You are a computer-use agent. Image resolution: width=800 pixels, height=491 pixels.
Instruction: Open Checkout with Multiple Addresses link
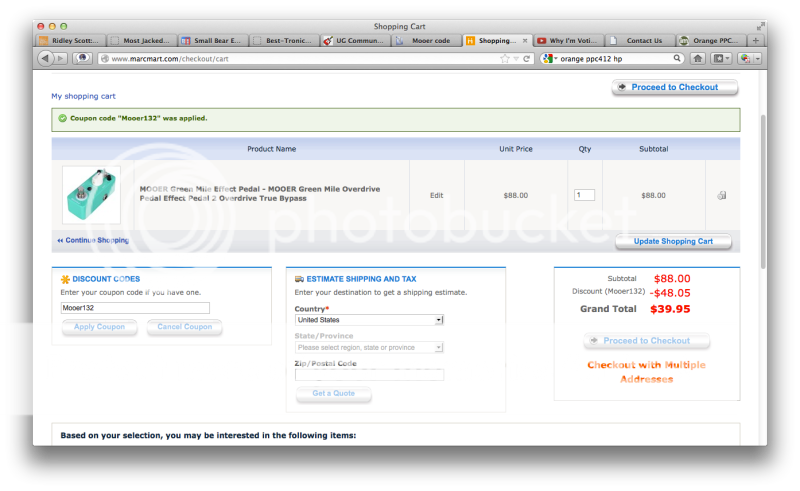click(x=646, y=372)
